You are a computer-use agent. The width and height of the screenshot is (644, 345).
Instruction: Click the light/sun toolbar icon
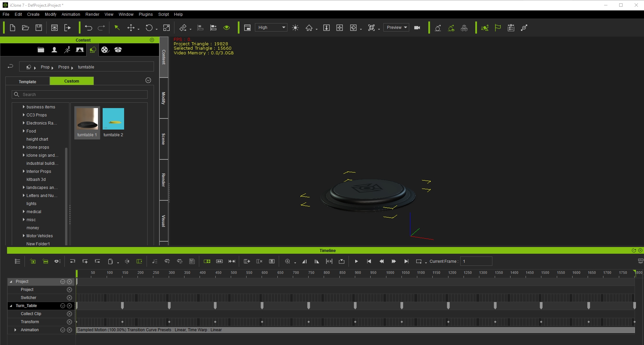click(295, 28)
